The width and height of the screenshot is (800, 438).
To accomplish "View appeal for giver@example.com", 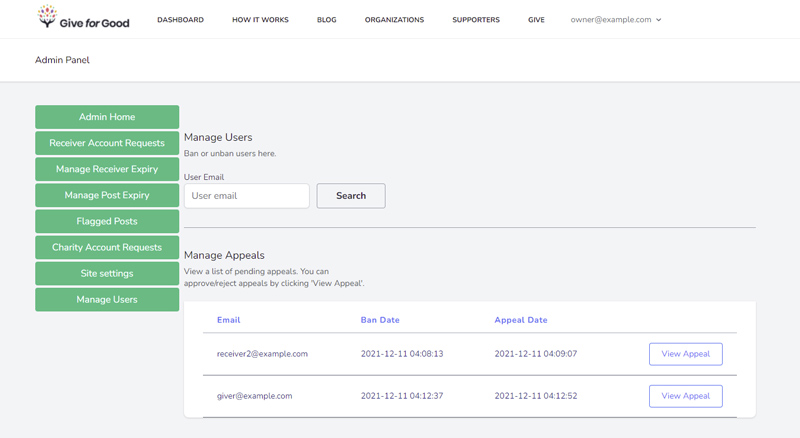I will pos(686,396).
